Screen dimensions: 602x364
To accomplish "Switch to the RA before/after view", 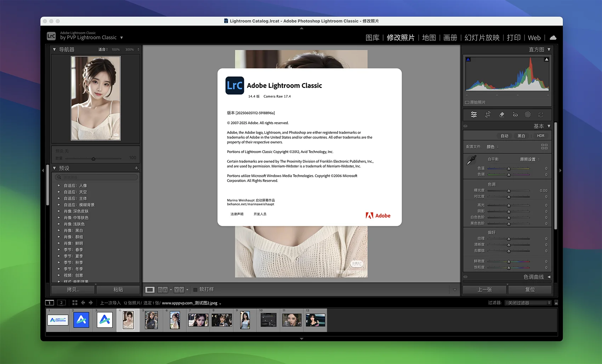I will (x=163, y=290).
